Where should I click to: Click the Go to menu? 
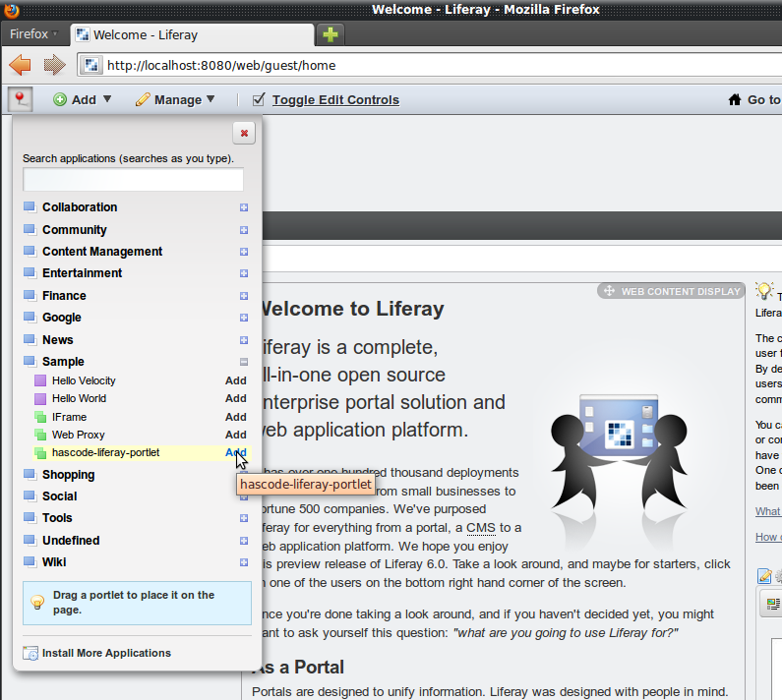(x=763, y=99)
